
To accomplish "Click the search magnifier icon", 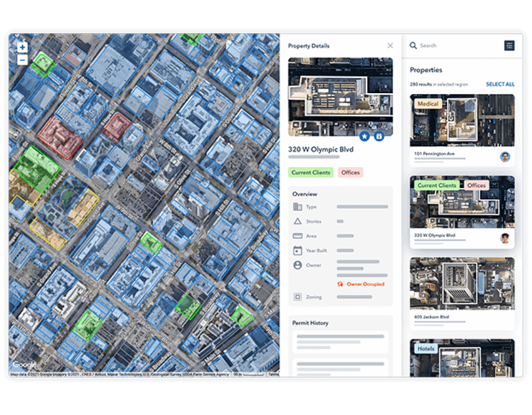I will [x=413, y=45].
